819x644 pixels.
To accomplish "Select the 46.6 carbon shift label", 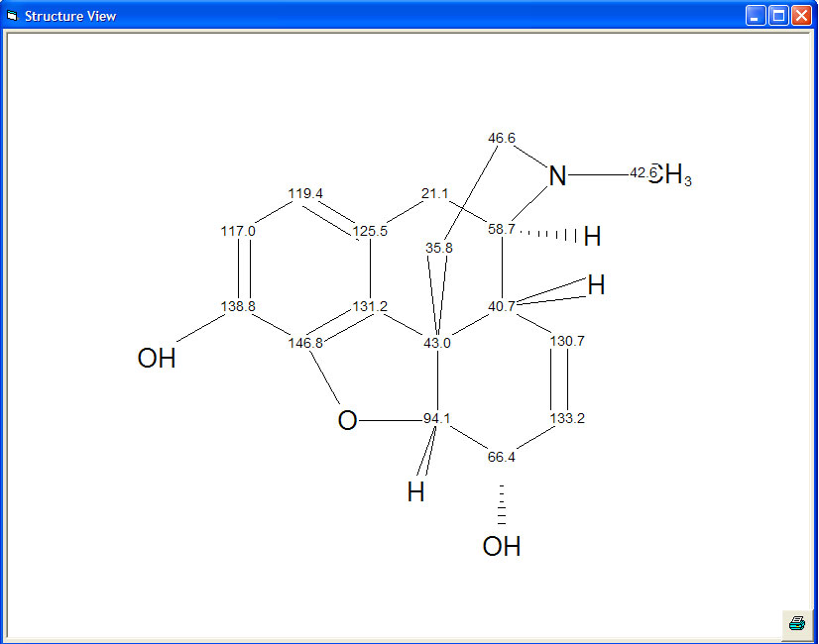I will click(502, 138).
